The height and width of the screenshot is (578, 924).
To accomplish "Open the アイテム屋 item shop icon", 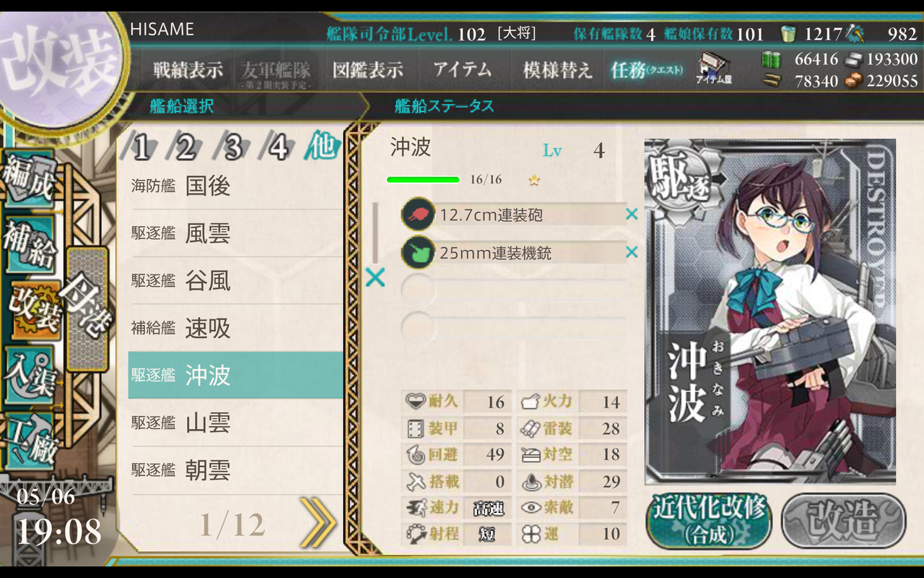I will tap(714, 69).
